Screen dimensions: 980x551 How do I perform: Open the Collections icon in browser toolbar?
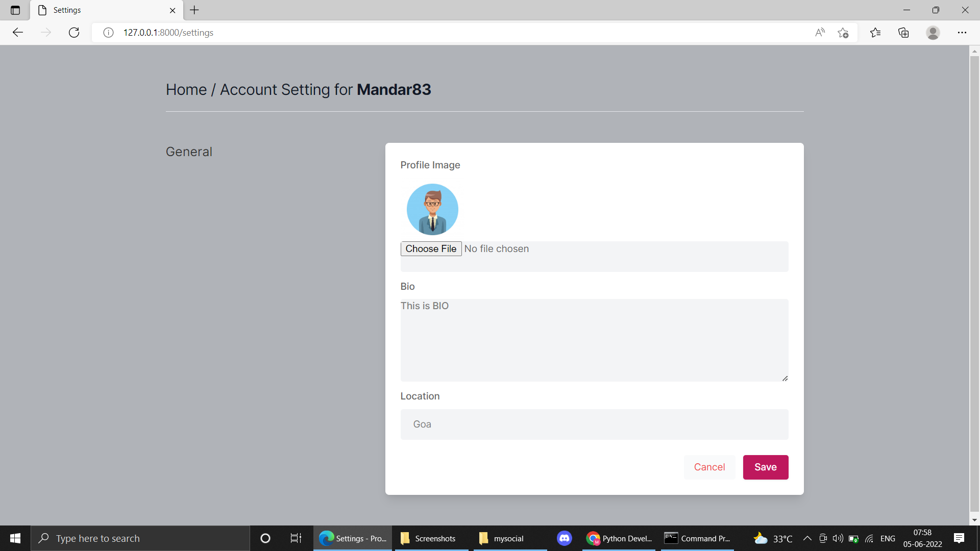903,32
